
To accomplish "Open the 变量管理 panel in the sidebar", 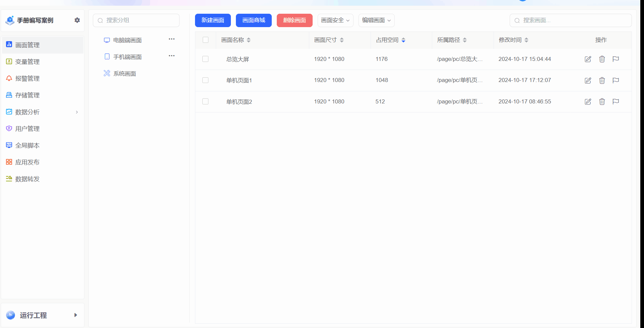I will pos(27,62).
